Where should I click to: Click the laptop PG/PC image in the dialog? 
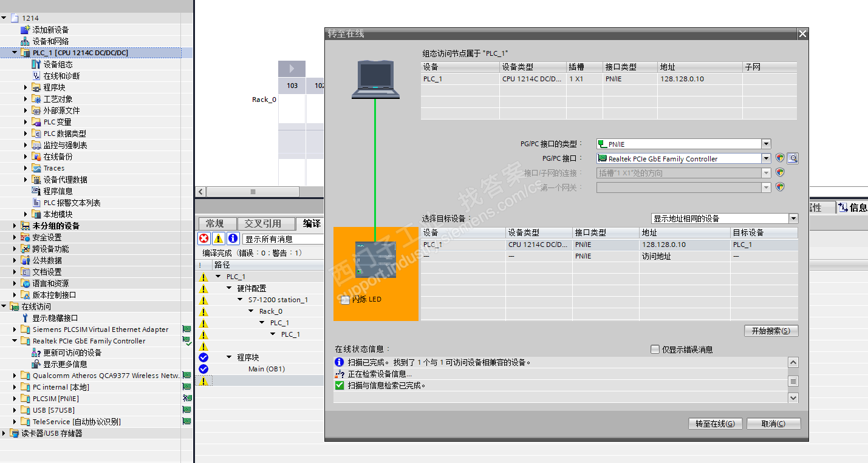point(375,79)
